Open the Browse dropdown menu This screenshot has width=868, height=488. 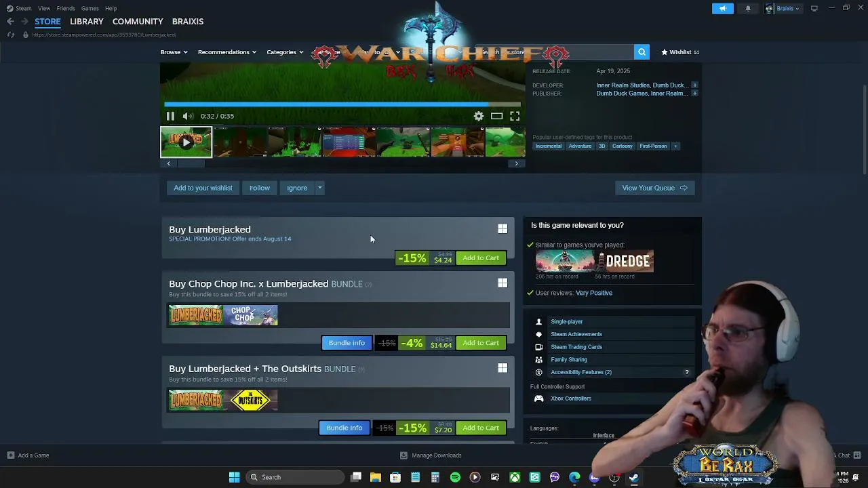click(174, 52)
